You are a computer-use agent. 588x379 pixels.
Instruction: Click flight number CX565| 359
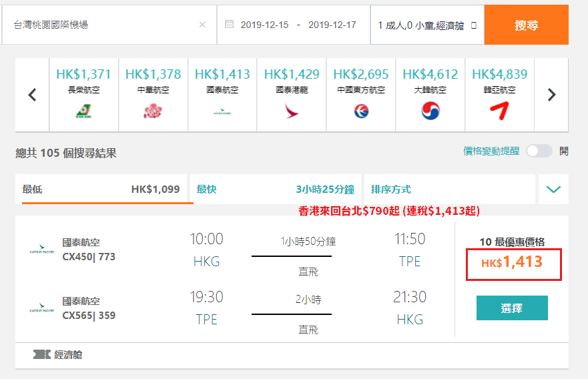(x=89, y=315)
